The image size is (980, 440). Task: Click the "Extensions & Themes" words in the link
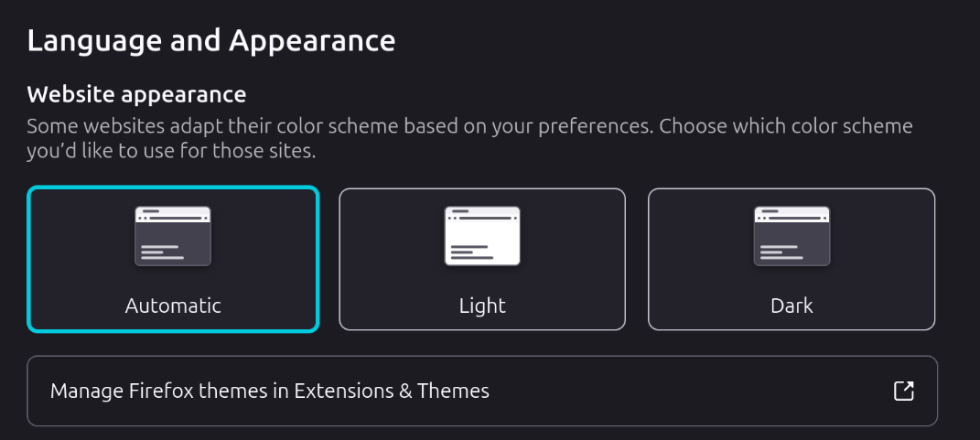[x=392, y=392]
